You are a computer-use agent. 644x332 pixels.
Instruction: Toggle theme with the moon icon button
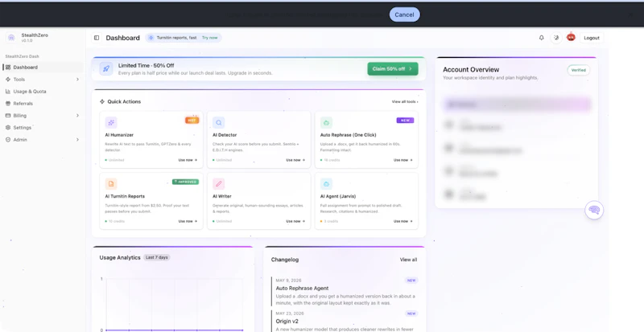556,38
